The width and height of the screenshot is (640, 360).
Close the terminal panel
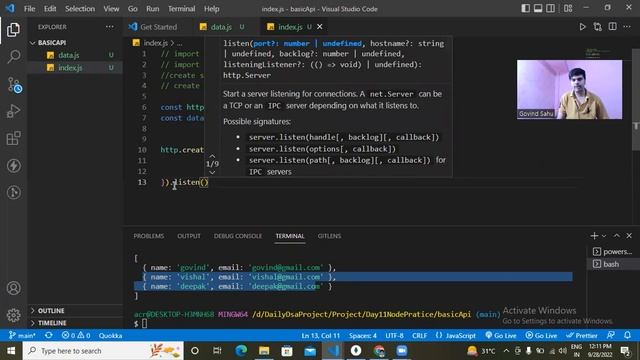click(629, 236)
